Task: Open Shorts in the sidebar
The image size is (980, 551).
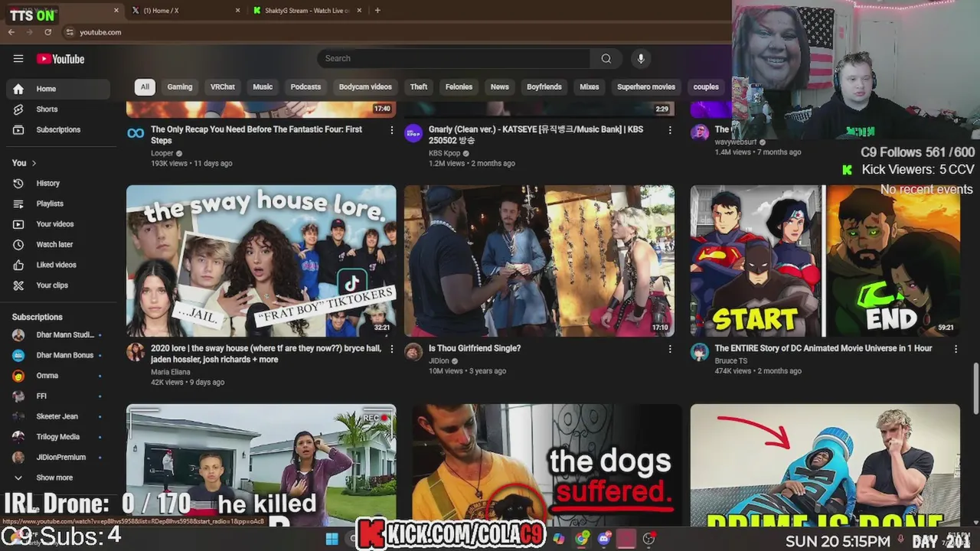Action: coord(58,109)
